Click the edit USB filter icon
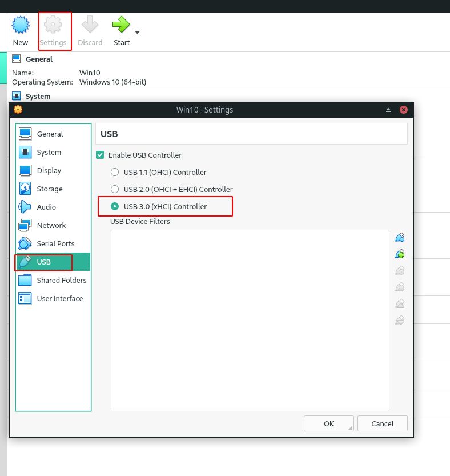The image size is (450, 476). [x=400, y=270]
